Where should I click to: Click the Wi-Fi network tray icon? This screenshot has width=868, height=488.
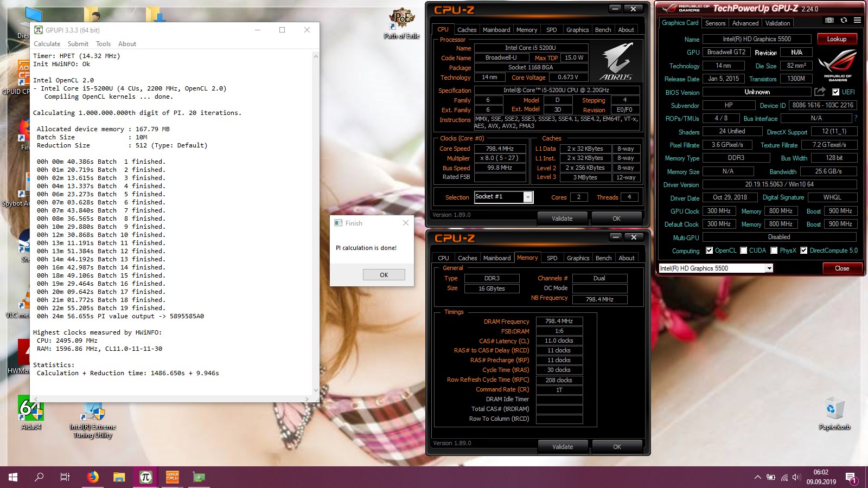click(x=784, y=478)
